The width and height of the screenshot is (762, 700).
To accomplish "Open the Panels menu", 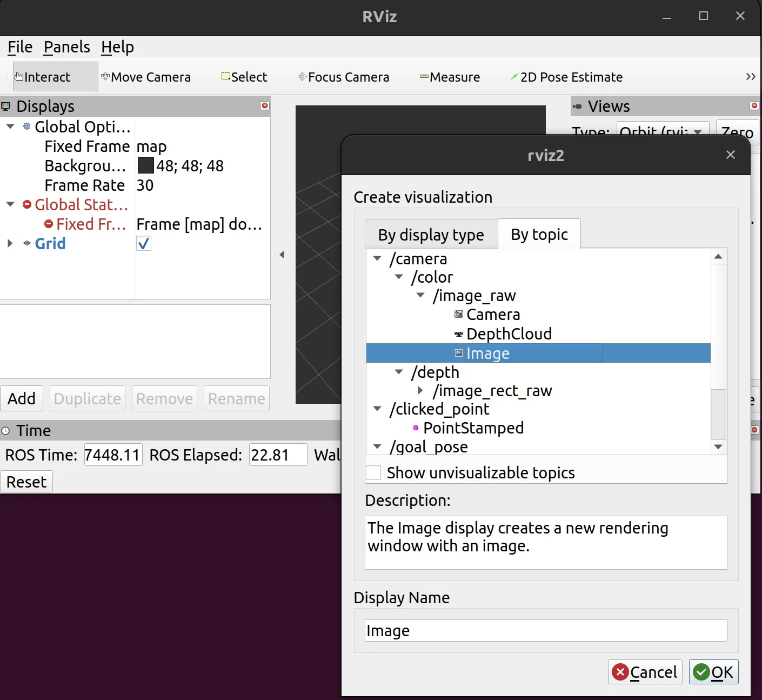I will [67, 47].
